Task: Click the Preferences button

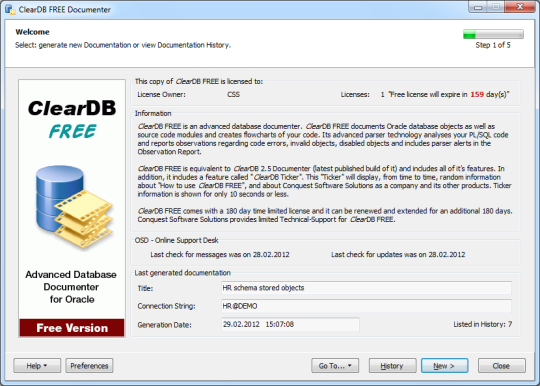Action: [x=89, y=366]
